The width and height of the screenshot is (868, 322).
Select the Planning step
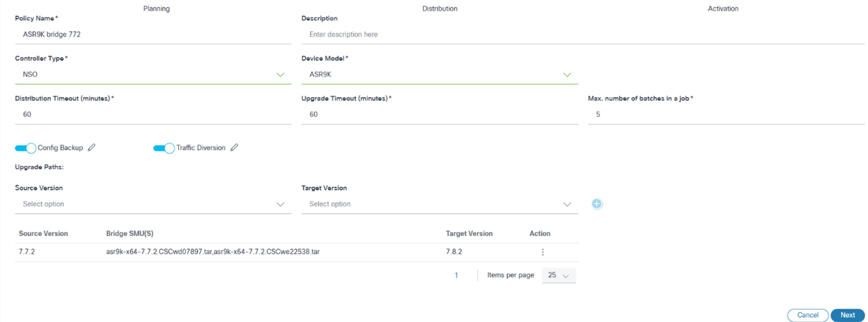[x=156, y=8]
